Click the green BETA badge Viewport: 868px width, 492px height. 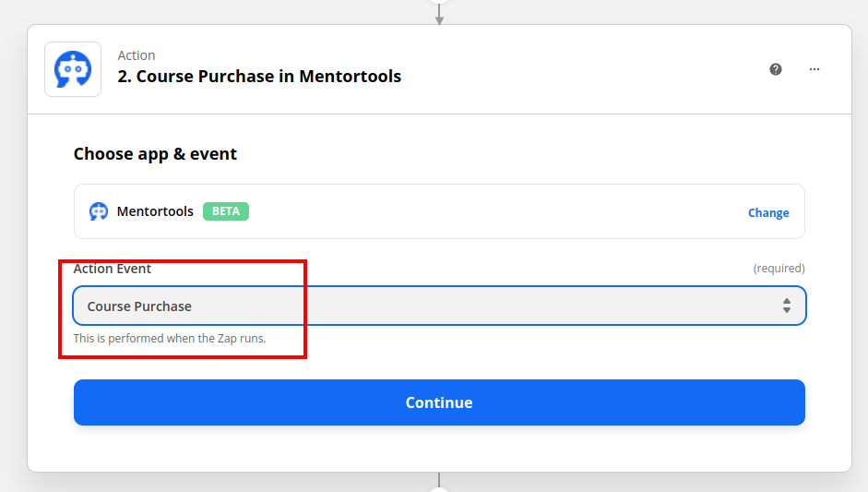click(226, 211)
